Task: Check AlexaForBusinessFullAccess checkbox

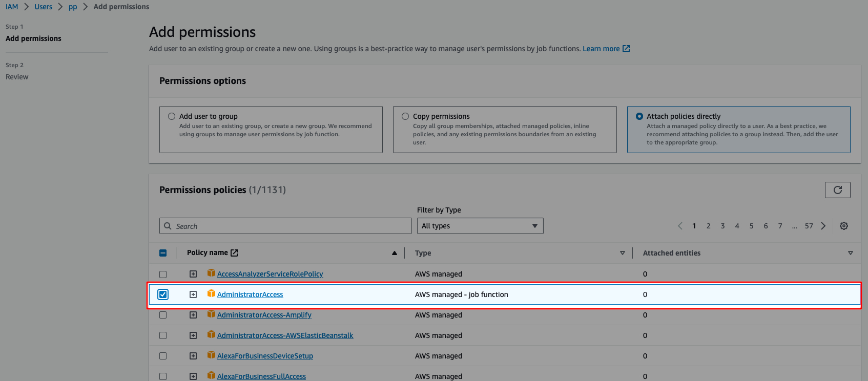Action: tap(163, 376)
